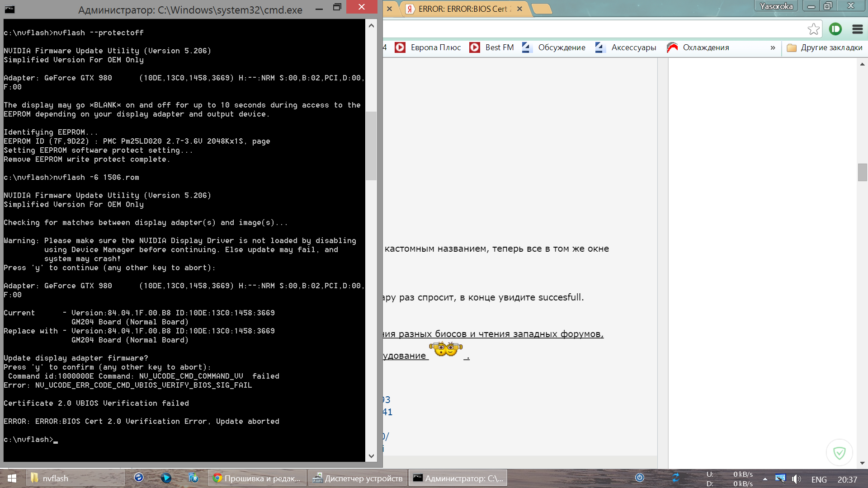Open the Chrome hamburger menu
Image resolution: width=868 pixels, height=488 pixels.
tap(857, 29)
